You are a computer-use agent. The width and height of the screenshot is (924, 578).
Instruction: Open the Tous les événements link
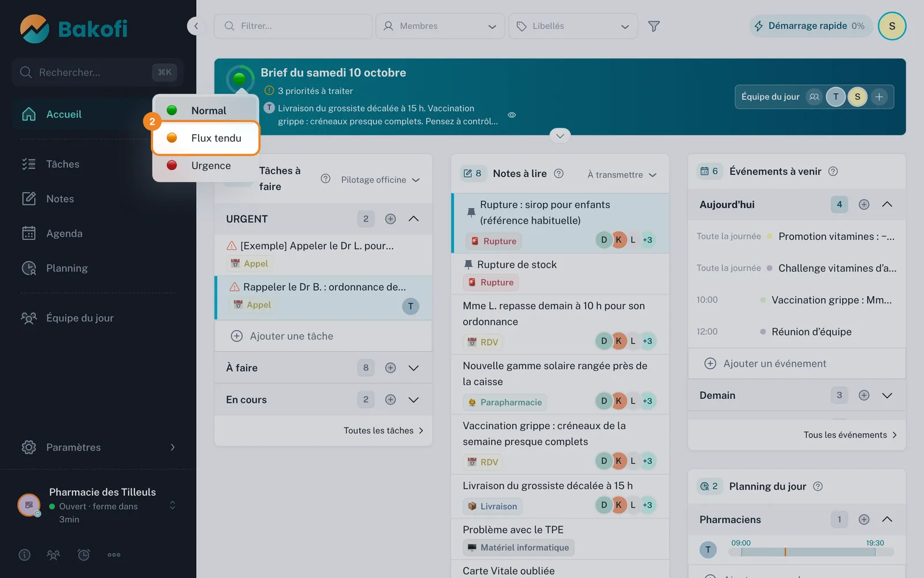coord(850,435)
